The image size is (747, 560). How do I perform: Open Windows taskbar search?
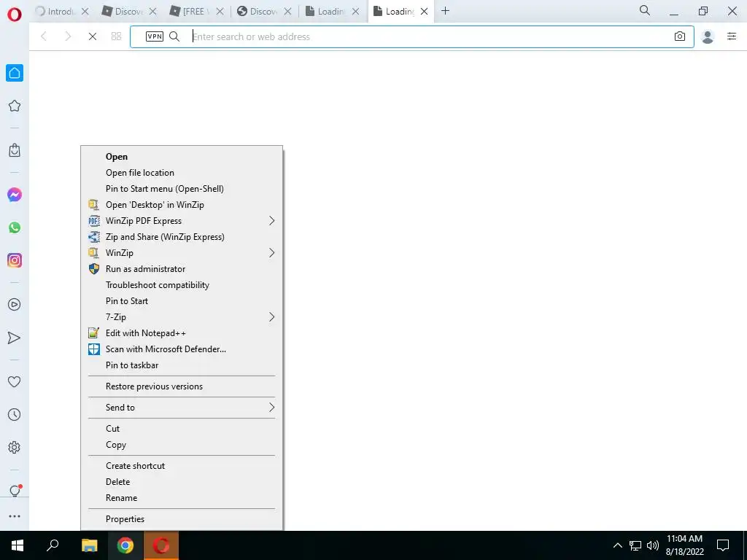click(x=53, y=545)
